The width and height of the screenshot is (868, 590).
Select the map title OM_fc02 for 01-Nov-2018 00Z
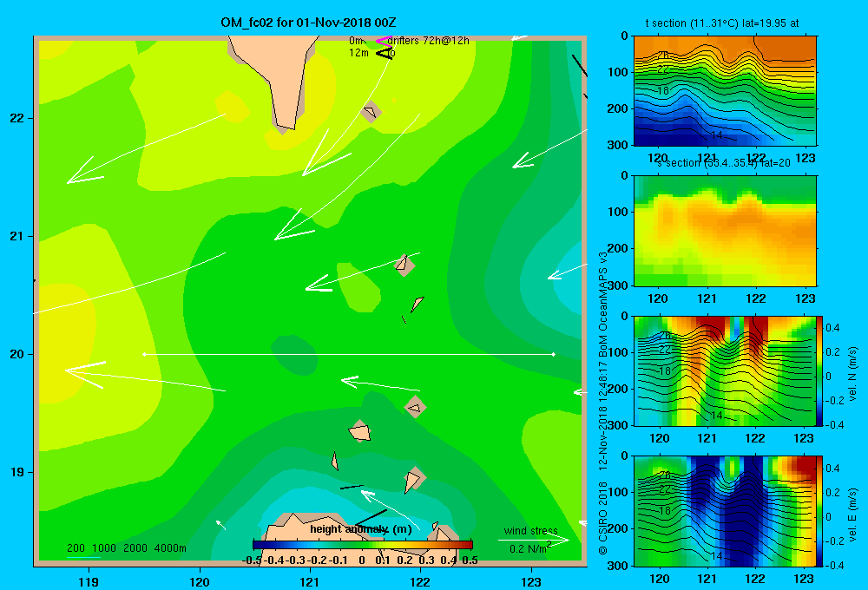click(308, 23)
